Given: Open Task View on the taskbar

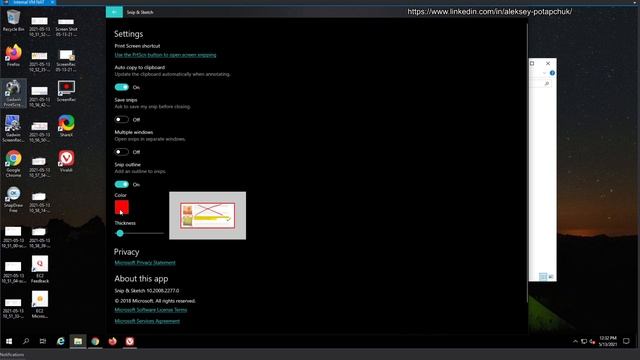Looking at the screenshot, I should click(x=42, y=341).
